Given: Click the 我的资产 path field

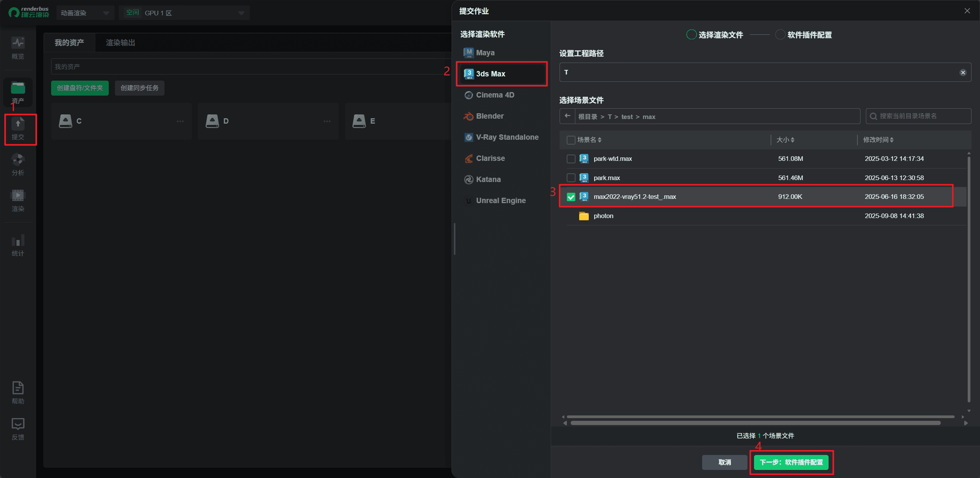Looking at the screenshot, I should (x=251, y=66).
